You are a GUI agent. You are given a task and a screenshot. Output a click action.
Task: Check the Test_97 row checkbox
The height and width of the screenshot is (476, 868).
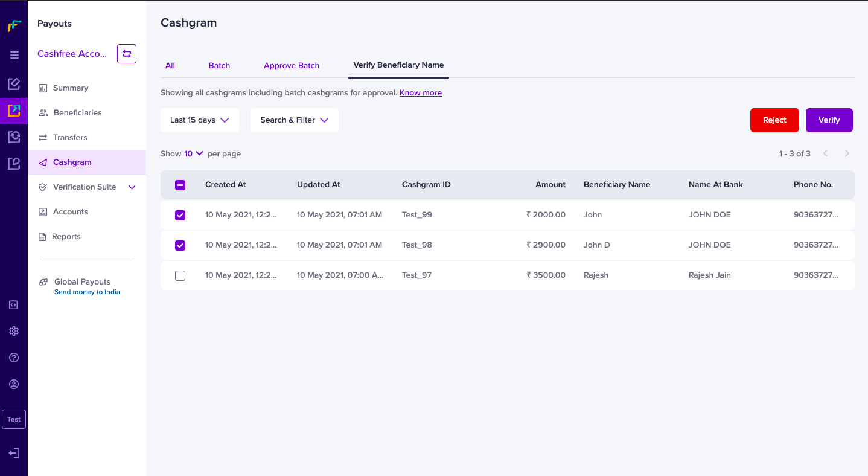coord(180,275)
